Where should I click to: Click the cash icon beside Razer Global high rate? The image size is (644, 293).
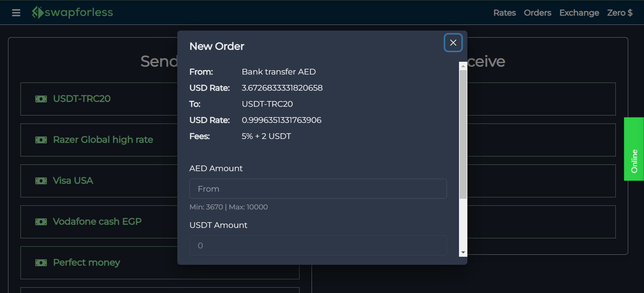point(41,140)
